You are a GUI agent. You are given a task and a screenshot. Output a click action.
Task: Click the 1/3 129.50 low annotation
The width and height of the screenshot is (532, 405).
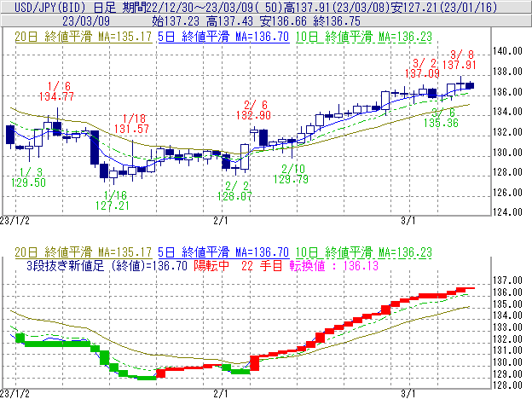pos(28,177)
